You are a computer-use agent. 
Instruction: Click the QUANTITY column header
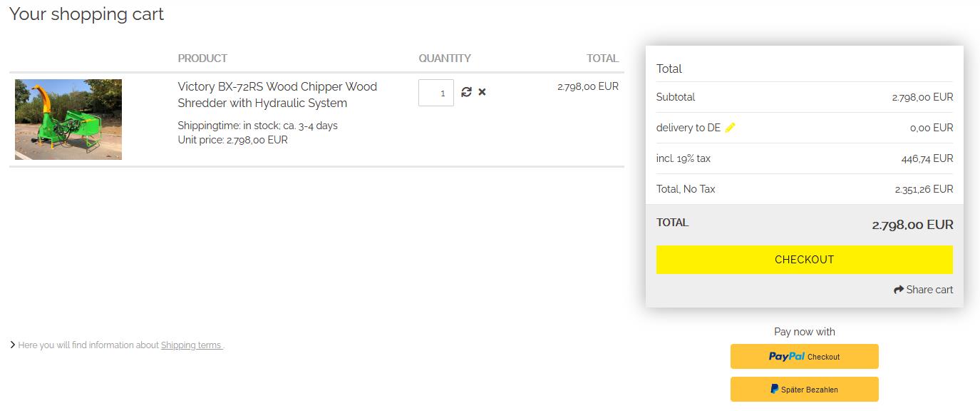[x=445, y=59]
